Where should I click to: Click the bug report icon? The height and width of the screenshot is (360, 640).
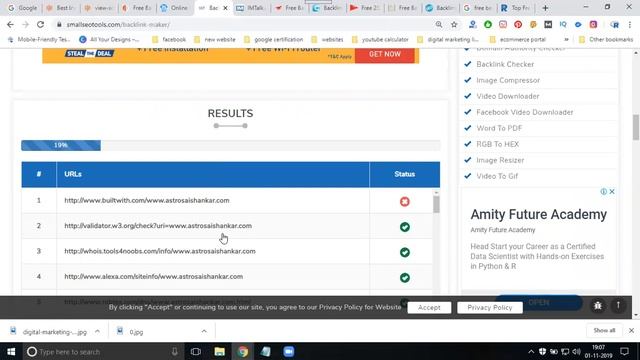[598, 305]
